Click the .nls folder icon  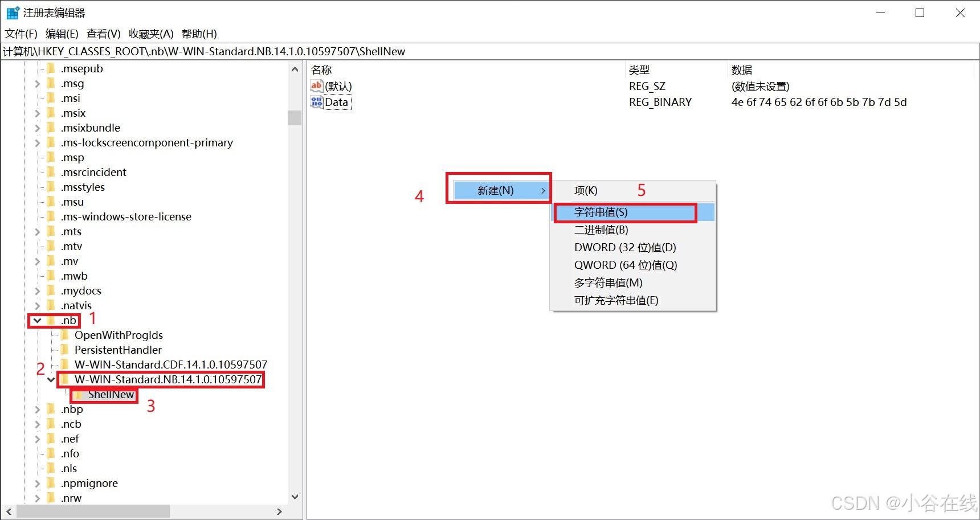[51, 468]
